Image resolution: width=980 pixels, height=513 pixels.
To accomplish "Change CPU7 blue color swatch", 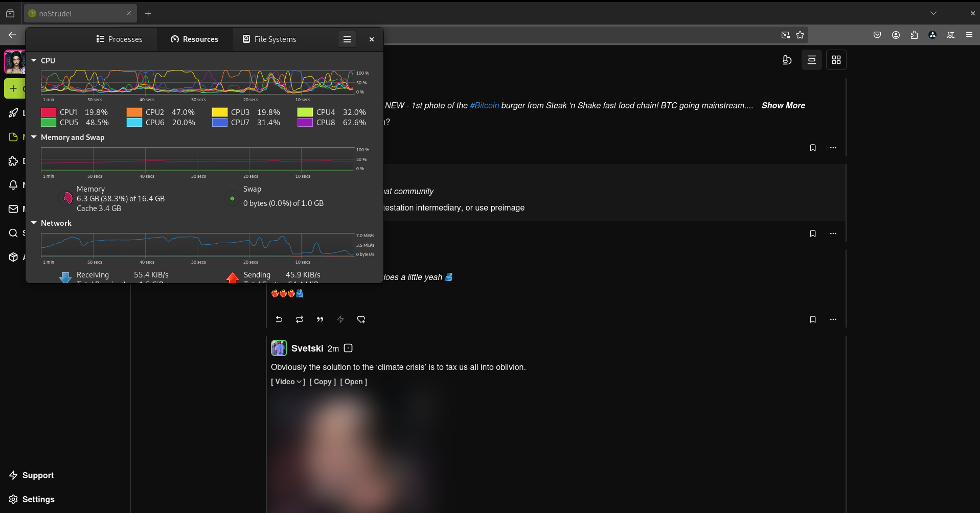I will click(220, 123).
